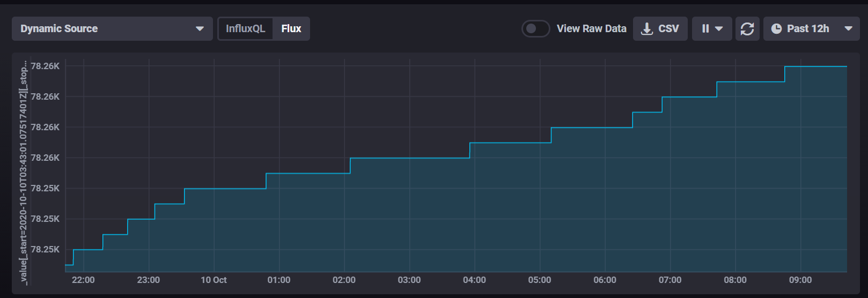868x298 pixels.
Task: Click the 10 Oct x-axis label
Action: tap(214, 280)
